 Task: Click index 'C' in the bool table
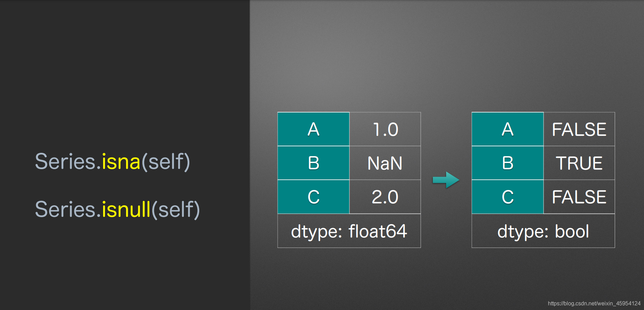508,197
